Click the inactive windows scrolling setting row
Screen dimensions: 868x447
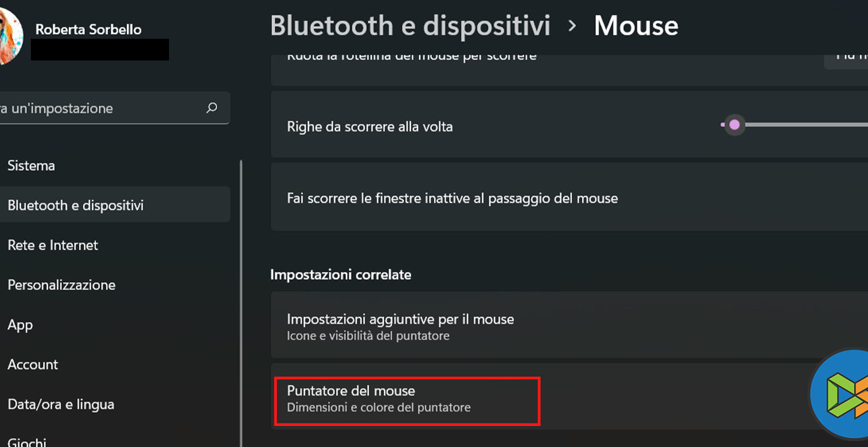452,198
